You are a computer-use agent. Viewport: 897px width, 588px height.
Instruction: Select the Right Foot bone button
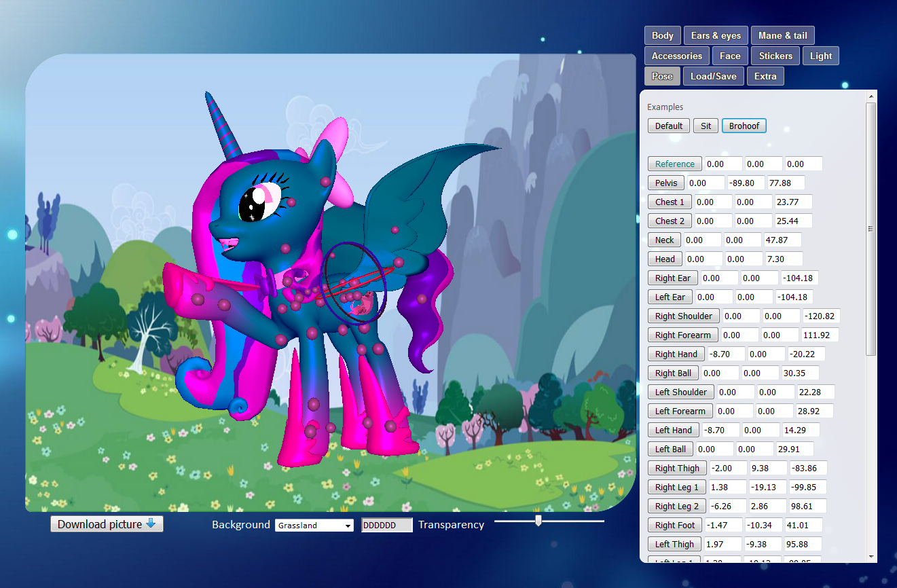pos(675,525)
